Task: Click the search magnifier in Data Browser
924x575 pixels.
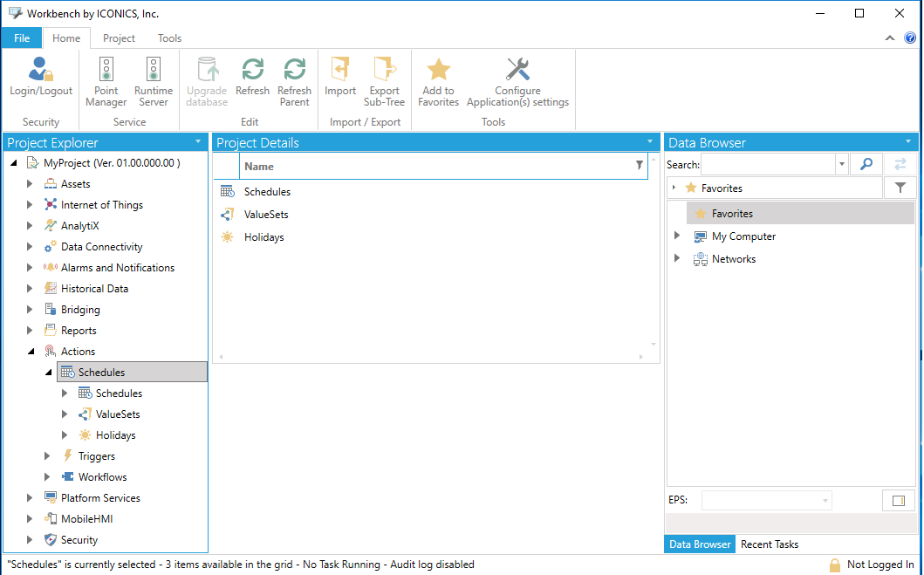Action: (x=866, y=163)
